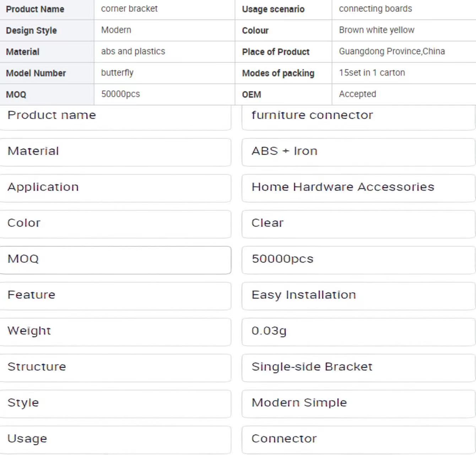
Task: Click the 'ABS + Iron' material field
Action: pyautogui.click(x=358, y=152)
